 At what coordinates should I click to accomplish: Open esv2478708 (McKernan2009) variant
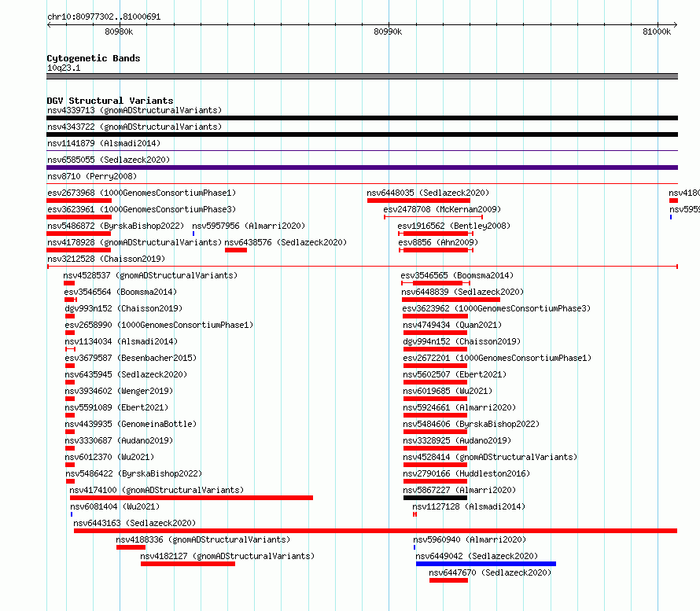pyautogui.click(x=442, y=209)
